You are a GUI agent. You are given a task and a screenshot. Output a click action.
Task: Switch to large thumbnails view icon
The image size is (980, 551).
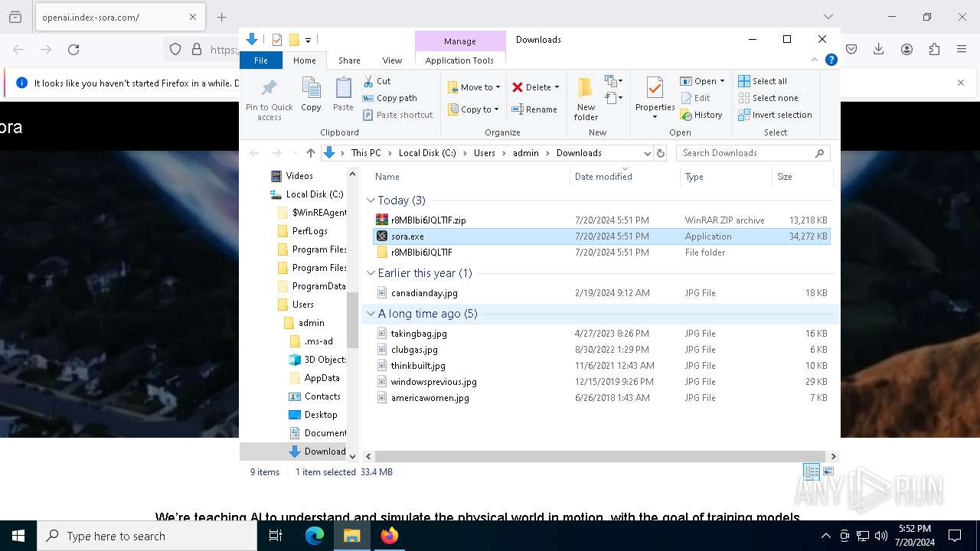point(828,472)
